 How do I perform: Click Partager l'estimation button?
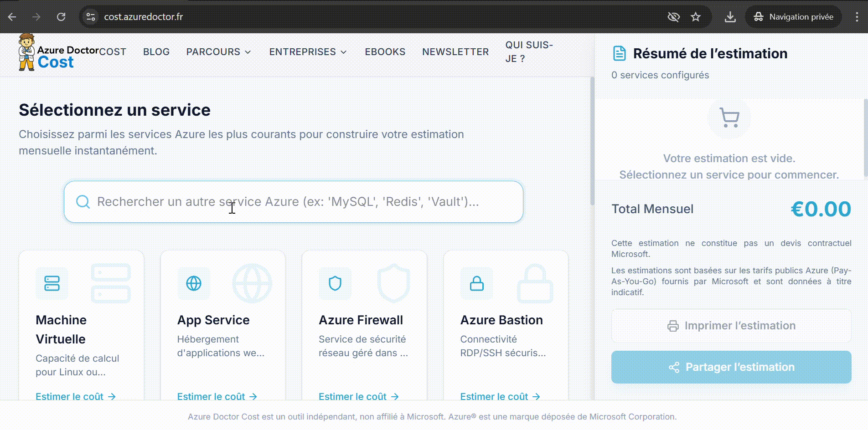tap(731, 367)
